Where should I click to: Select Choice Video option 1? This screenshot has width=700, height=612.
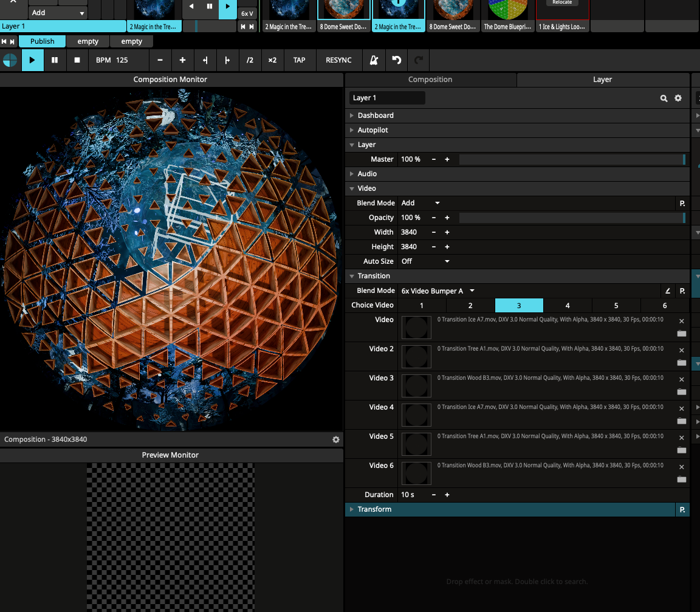(422, 306)
